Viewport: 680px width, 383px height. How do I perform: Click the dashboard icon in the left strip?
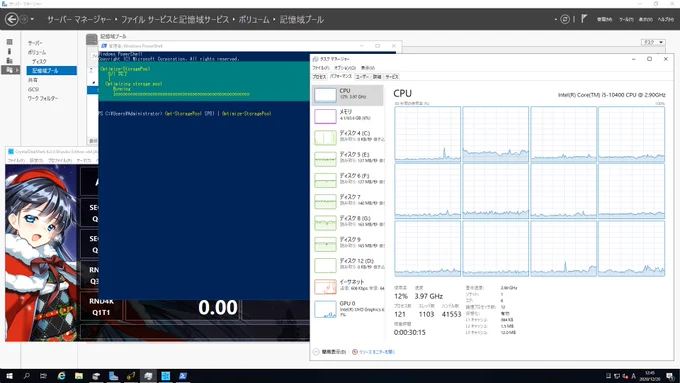(x=10, y=42)
